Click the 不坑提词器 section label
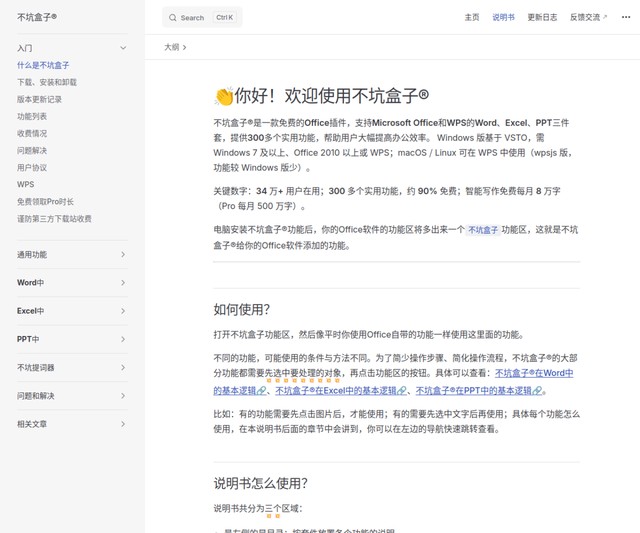 36,368
